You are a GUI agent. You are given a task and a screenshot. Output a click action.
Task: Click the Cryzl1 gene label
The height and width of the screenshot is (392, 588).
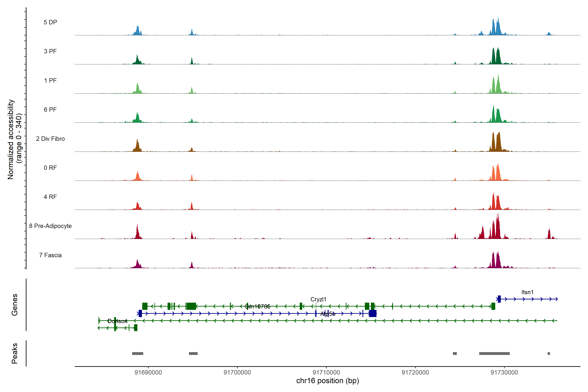[x=318, y=299]
